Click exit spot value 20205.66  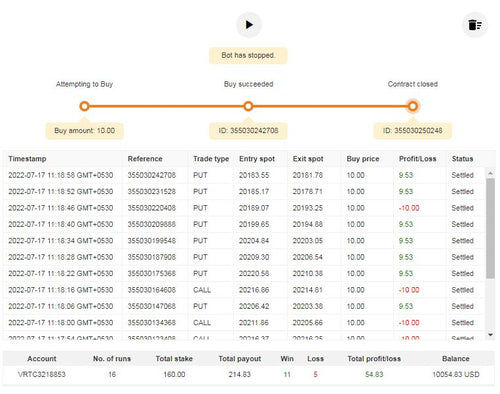tap(308, 323)
